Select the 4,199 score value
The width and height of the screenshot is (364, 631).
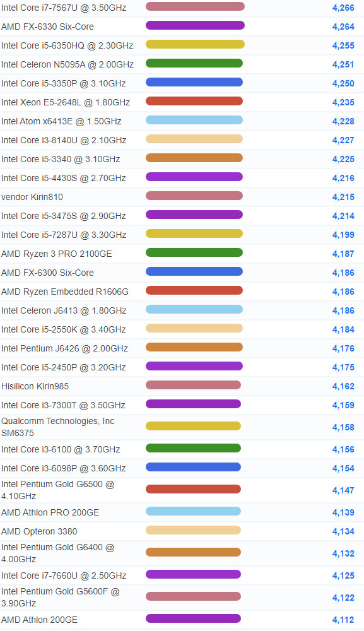[343, 235]
